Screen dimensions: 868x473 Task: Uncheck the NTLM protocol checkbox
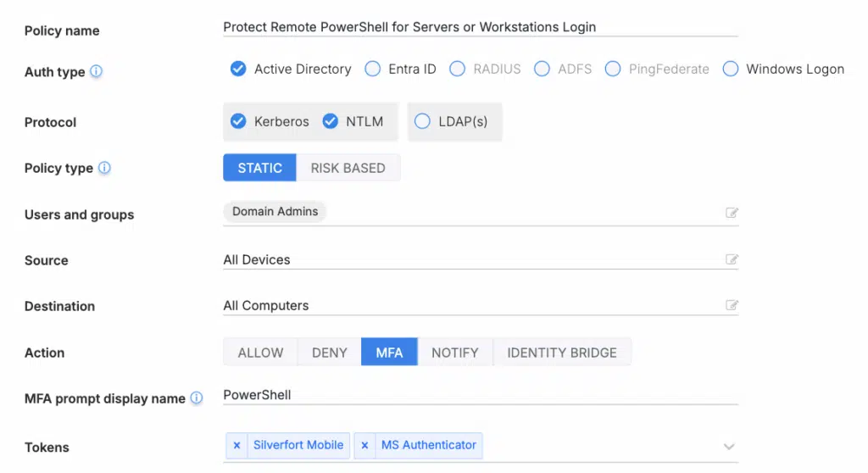(331, 121)
